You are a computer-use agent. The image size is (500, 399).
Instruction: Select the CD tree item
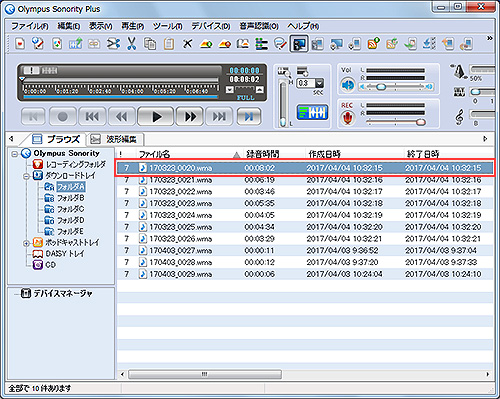pyautogui.click(x=50, y=265)
